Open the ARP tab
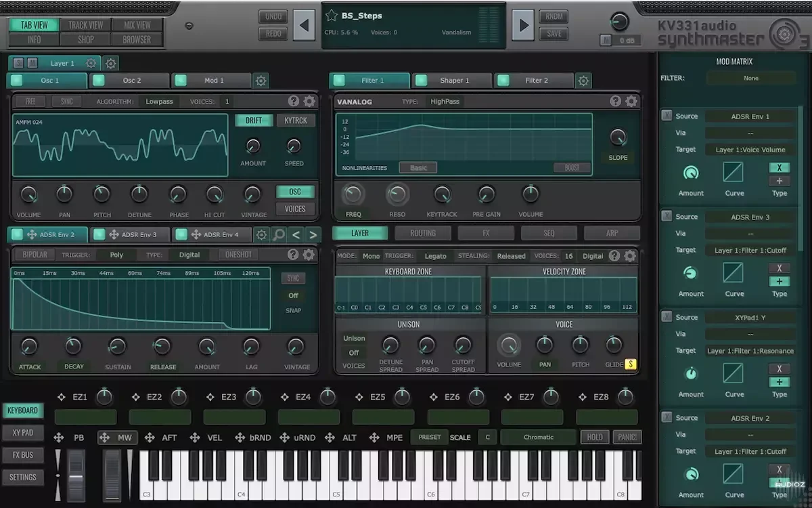 click(612, 233)
